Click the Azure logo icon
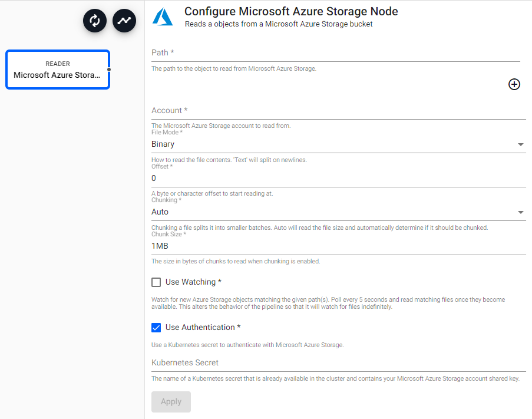This screenshot has height=419, width=532. pos(163,17)
